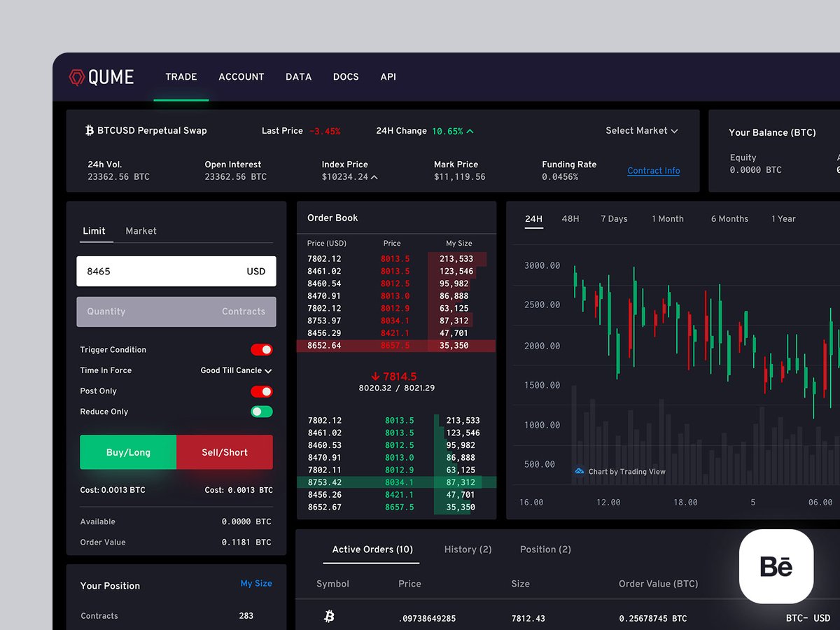Open the Contract Info link
This screenshot has height=630, width=840.
[654, 171]
